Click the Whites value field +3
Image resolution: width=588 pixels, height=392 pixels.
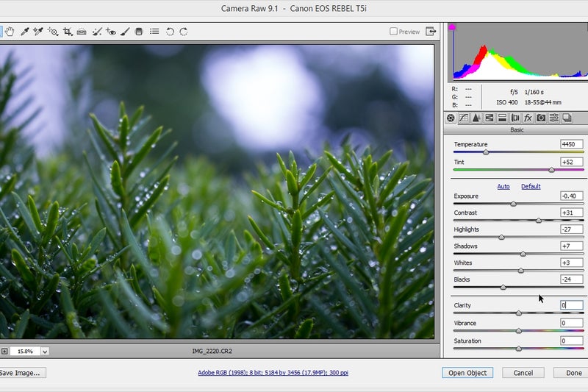coord(572,263)
